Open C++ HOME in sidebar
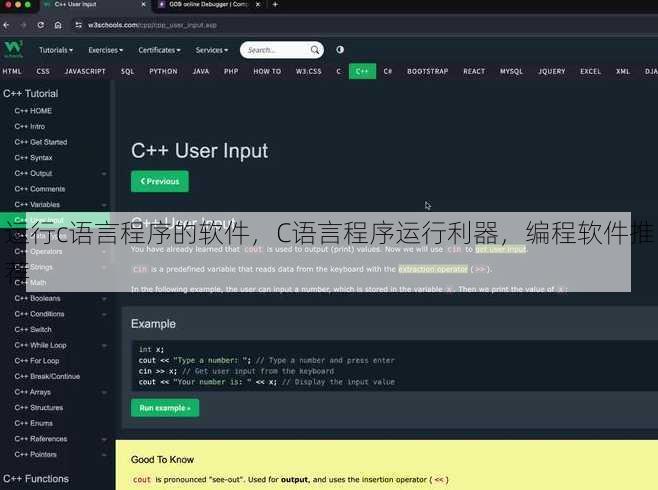Screen dimensions: 658x490 click(x=33, y=111)
